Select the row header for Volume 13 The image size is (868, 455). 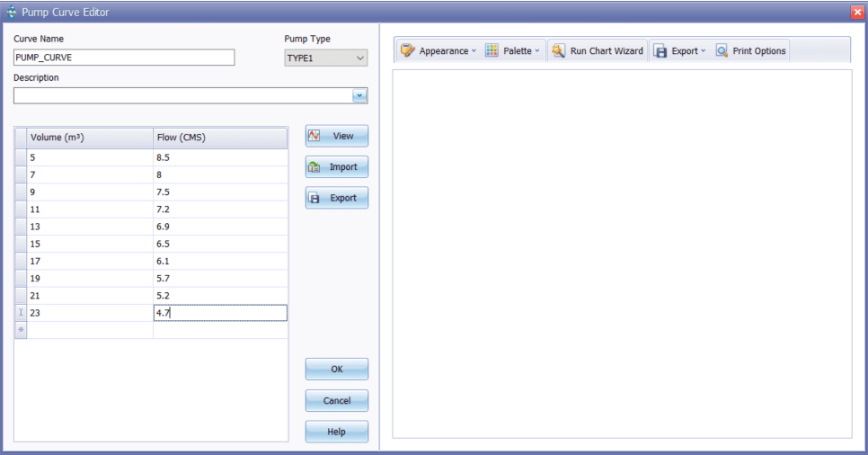coord(21,227)
